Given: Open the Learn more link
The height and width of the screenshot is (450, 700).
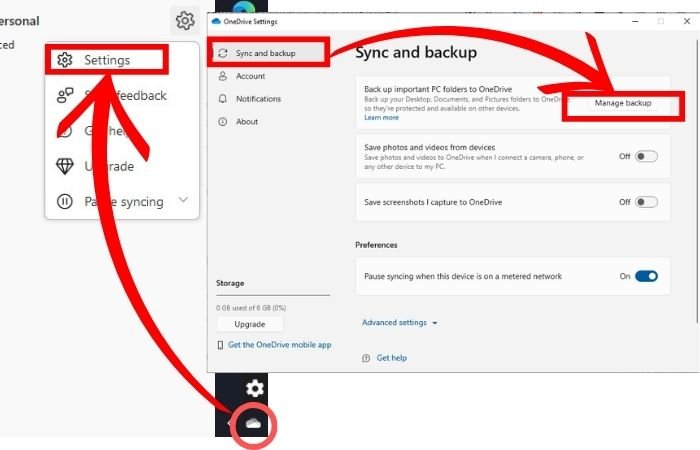Looking at the screenshot, I should pos(381,117).
